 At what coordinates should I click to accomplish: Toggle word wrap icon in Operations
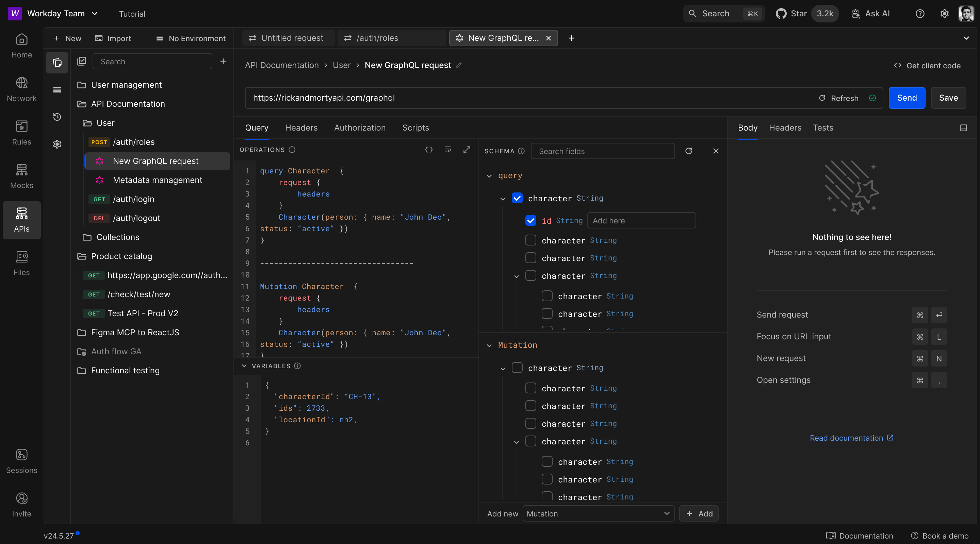coord(448,149)
